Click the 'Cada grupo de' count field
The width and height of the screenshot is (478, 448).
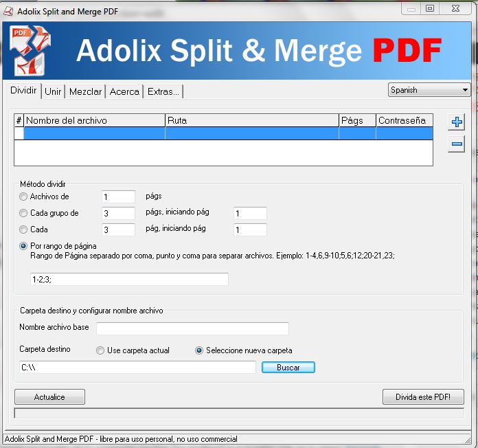(119, 213)
